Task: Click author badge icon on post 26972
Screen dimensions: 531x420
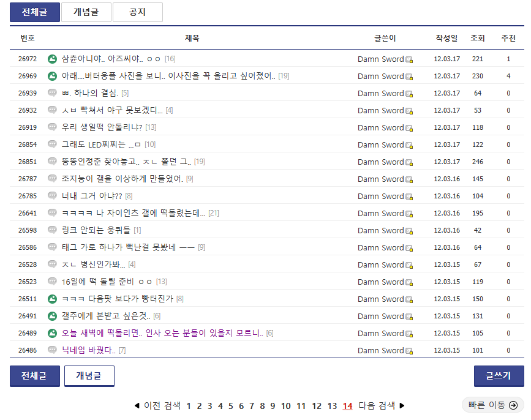Action: (409, 59)
